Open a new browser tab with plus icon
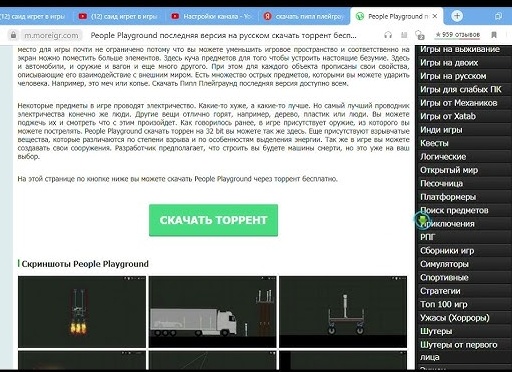 457,16
